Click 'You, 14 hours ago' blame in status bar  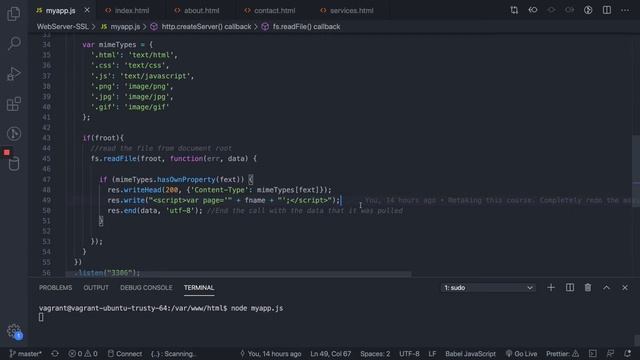[x=270, y=354]
